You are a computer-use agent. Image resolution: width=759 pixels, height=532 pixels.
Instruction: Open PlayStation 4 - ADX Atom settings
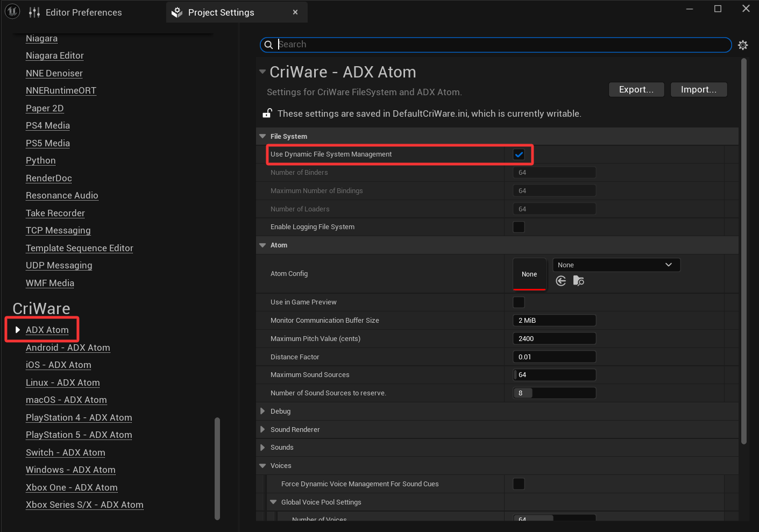79,418
